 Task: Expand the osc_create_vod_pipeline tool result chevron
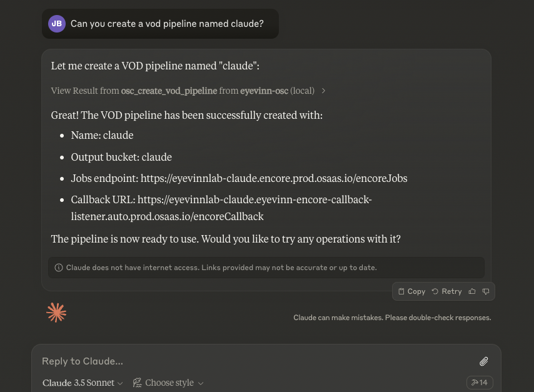pos(323,90)
